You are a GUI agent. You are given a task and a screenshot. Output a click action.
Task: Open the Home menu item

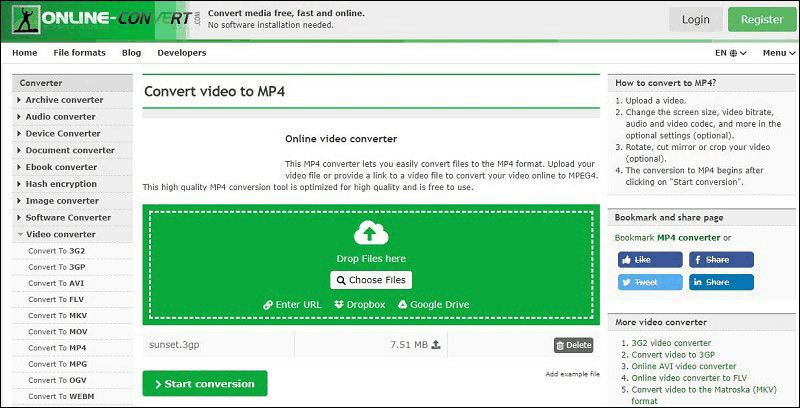coord(24,53)
